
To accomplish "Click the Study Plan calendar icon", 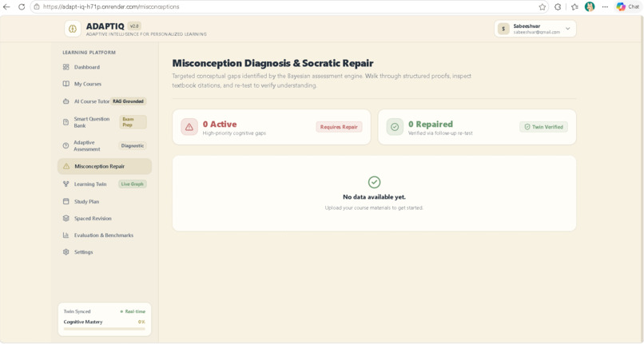I will 66,201.
